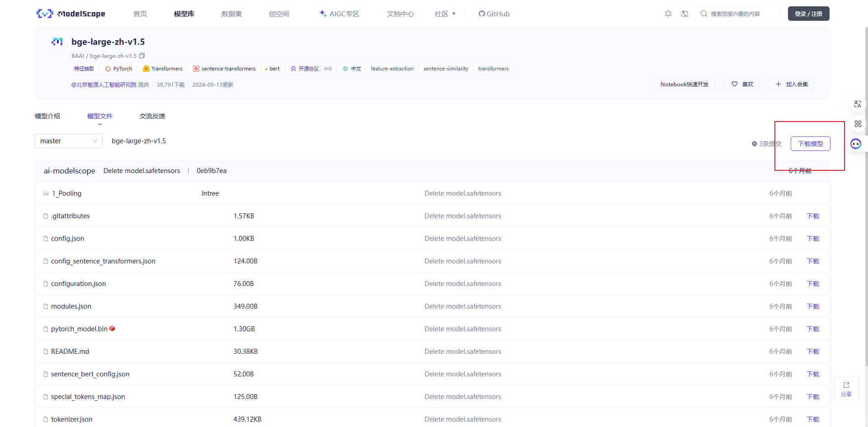Switch to the 模型介绍 tab
The image size is (868, 427).
tap(47, 116)
